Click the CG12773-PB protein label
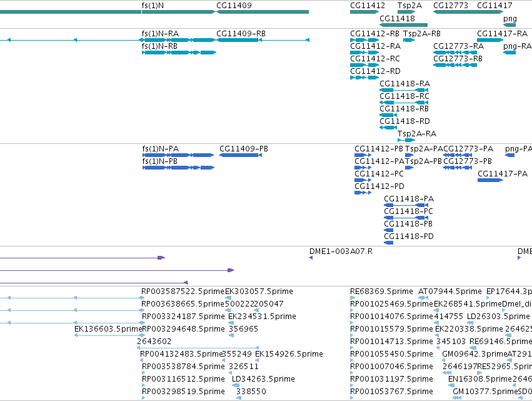 click(468, 161)
